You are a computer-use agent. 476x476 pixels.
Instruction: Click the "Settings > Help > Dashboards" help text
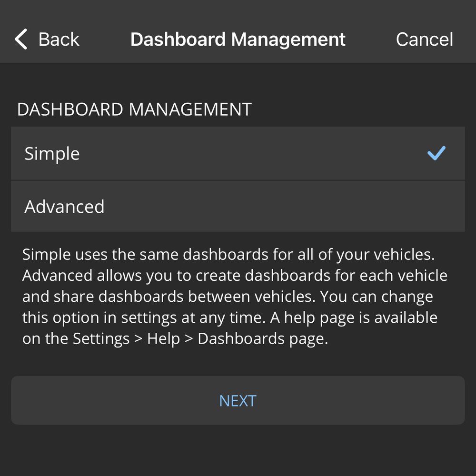pyautogui.click(x=200, y=338)
